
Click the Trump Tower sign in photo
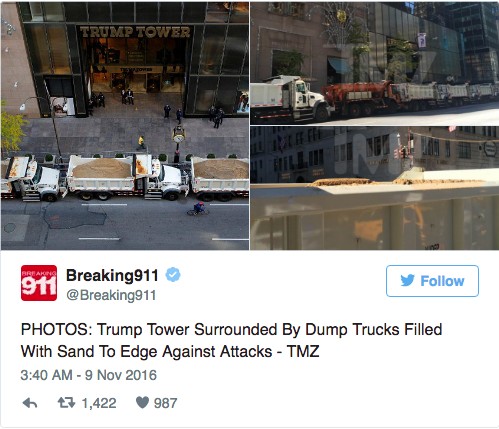click(135, 32)
